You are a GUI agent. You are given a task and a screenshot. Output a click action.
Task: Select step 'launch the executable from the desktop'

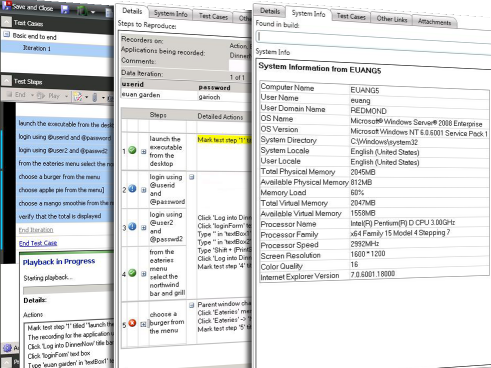(65, 124)
